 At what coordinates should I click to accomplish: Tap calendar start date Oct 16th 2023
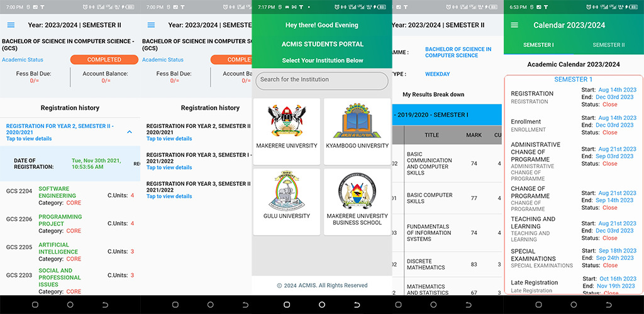tap(618, 278)
